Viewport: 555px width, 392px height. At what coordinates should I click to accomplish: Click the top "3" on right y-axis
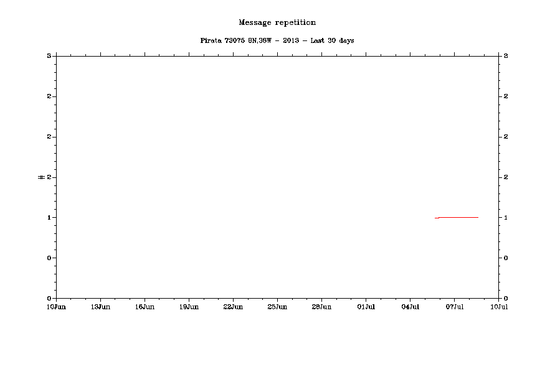tap(506, 56)
